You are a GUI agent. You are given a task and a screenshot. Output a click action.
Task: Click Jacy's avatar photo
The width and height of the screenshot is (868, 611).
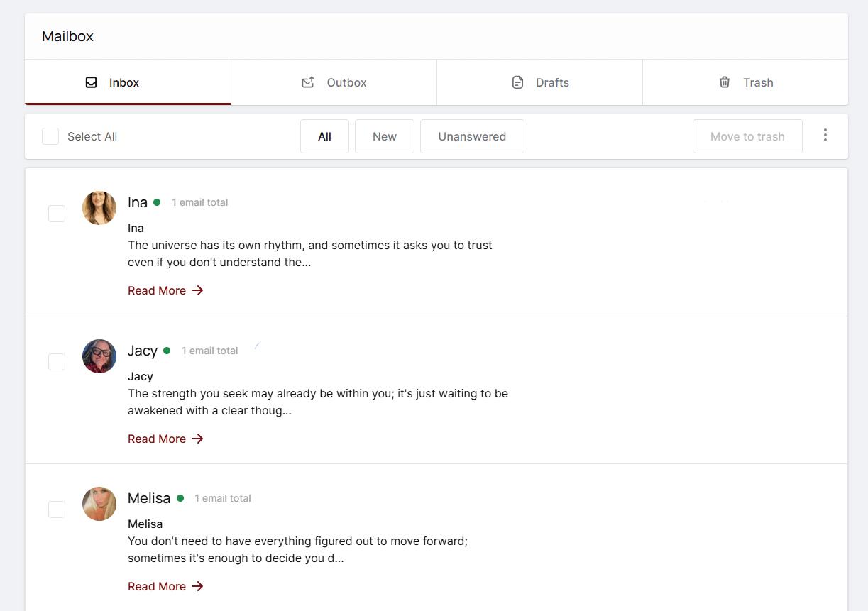click(x=99, y=356)
